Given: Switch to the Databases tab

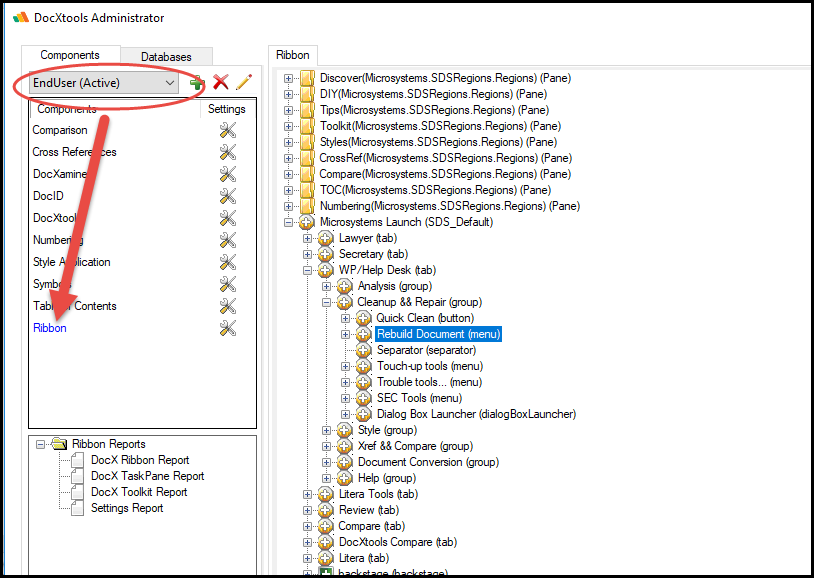Looking at the screenshot, I should (x=166, y=57).
